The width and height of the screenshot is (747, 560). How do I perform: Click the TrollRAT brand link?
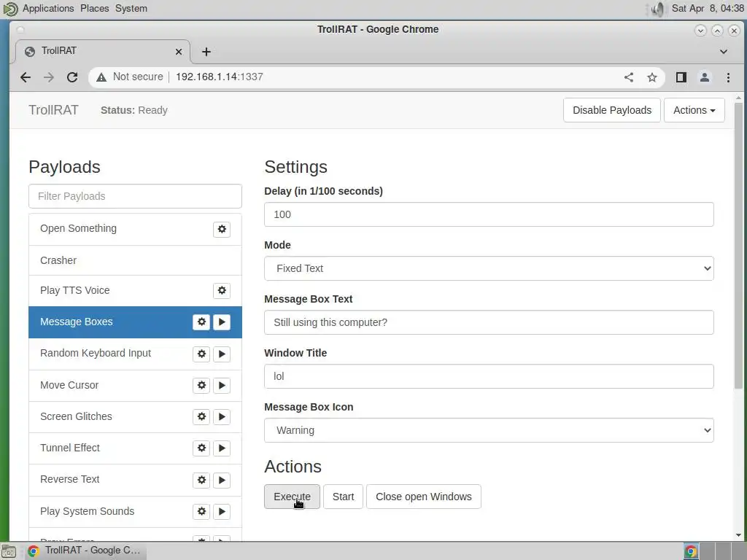pyautogui.click(x=53, y=110)
